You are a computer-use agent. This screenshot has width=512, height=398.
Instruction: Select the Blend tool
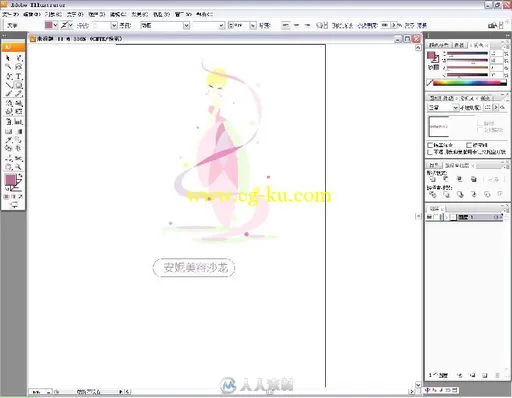(x=19, y=140)
